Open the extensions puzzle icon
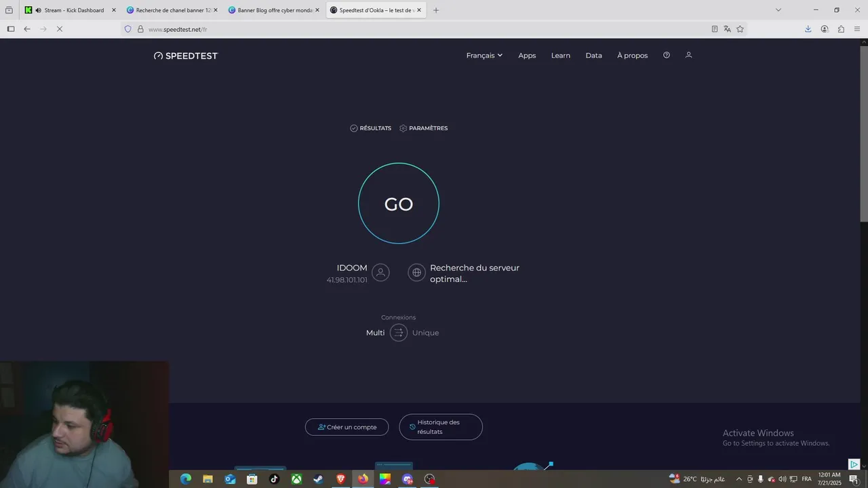This screenshot has height=488, width=868. [x=841, y=29]
